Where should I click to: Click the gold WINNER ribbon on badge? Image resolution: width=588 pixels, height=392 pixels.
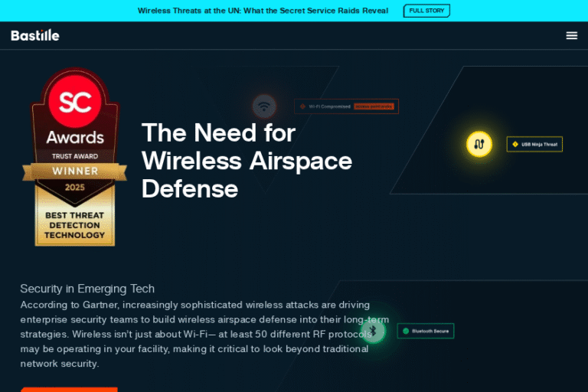[x=74, y=171]
